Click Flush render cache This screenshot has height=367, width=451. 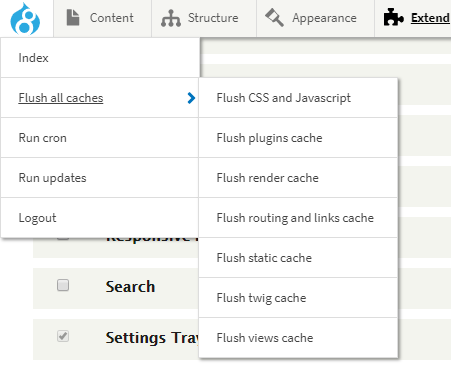point(298,178)
